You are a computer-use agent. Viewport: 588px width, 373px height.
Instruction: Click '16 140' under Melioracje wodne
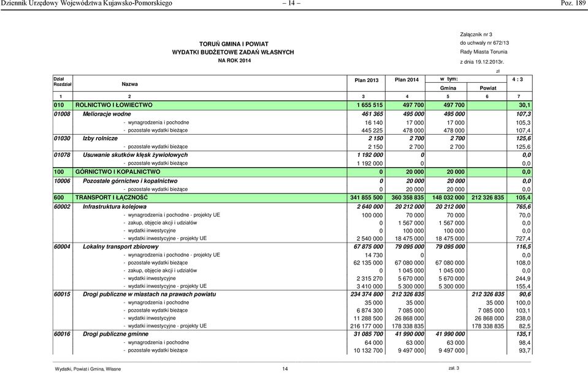pos(373,122)
